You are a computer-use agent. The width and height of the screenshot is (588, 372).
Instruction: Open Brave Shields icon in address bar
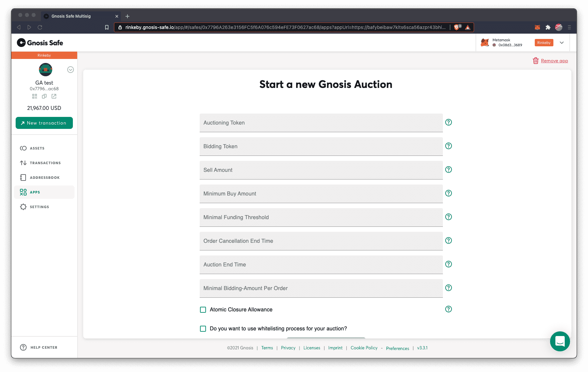pyautogui.click(x=458, y=27)
